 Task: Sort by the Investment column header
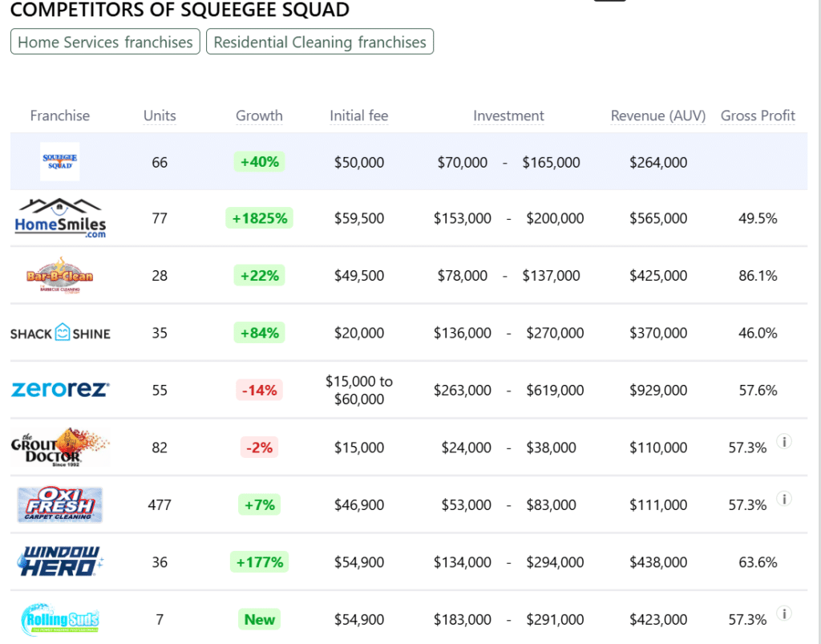(x=508, y=115)
